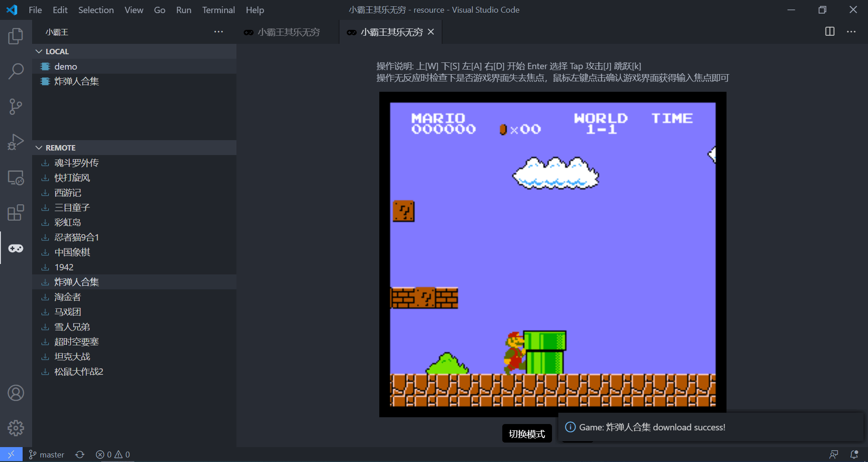Open the Explorer view in activity bar

click(x=16, y=36)
